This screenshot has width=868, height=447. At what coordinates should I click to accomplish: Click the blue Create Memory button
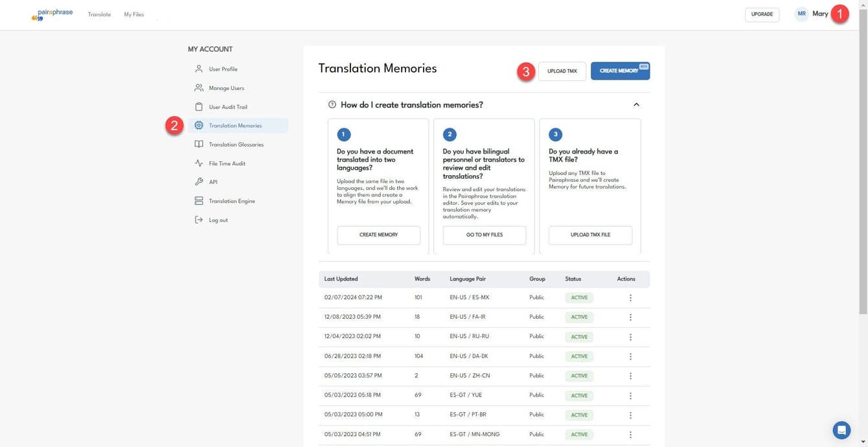pyautogui.click(x=620, y=71)
